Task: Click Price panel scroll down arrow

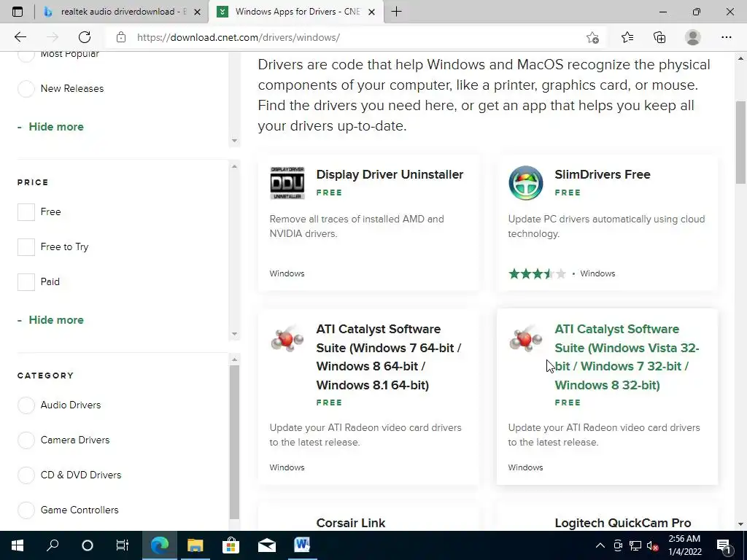Action: 234,334
